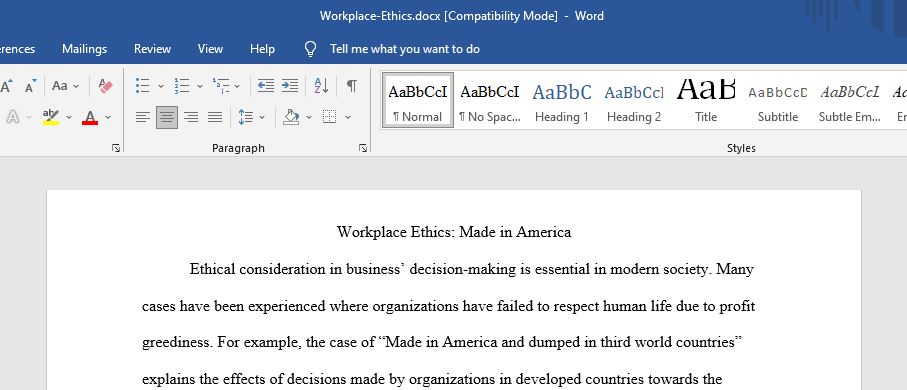Click the document title Workplace Ethics: Made in America
This screenshot has height=390, width=907.
(454, 233)
